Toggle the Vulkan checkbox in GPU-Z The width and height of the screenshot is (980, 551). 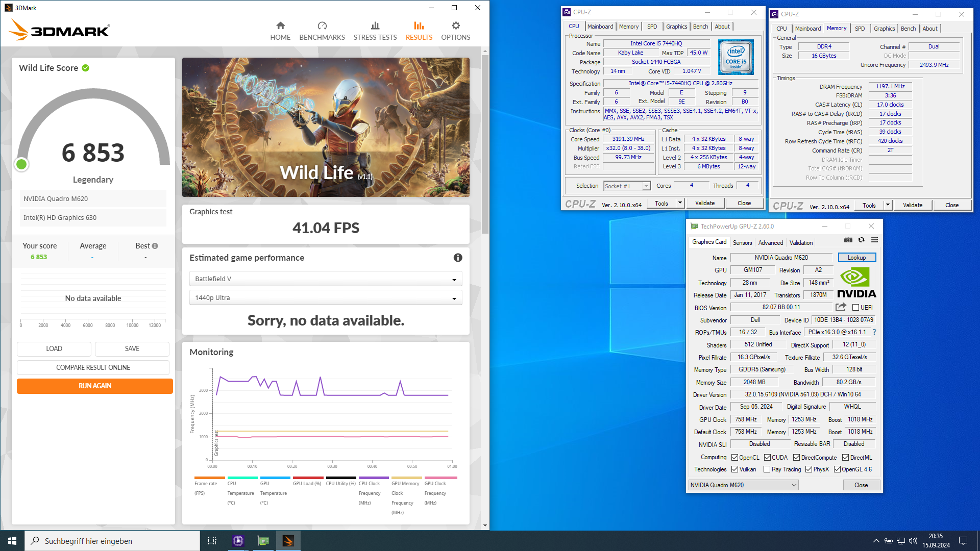pyautogui.click(x=734, y=469)
